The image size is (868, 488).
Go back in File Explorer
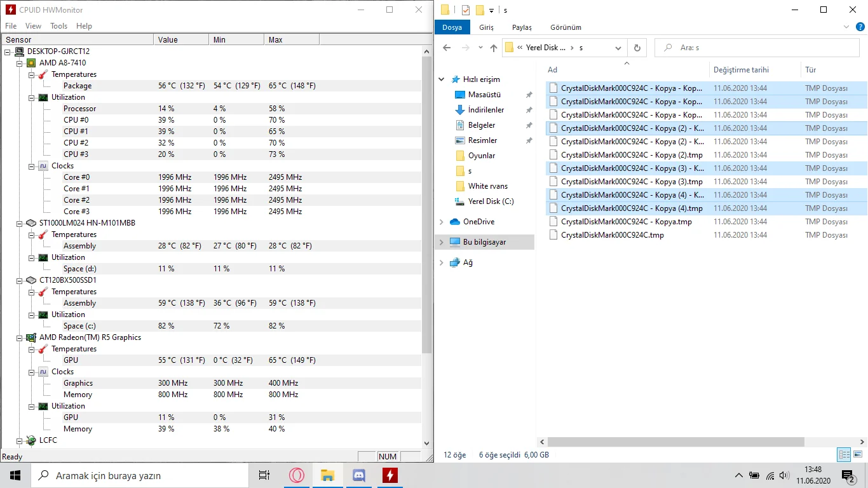pos(447,48)
